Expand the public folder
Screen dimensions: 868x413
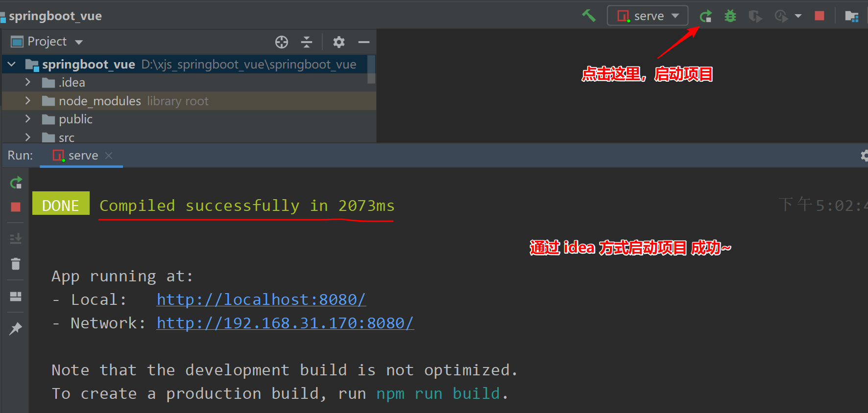click(28, 119)
